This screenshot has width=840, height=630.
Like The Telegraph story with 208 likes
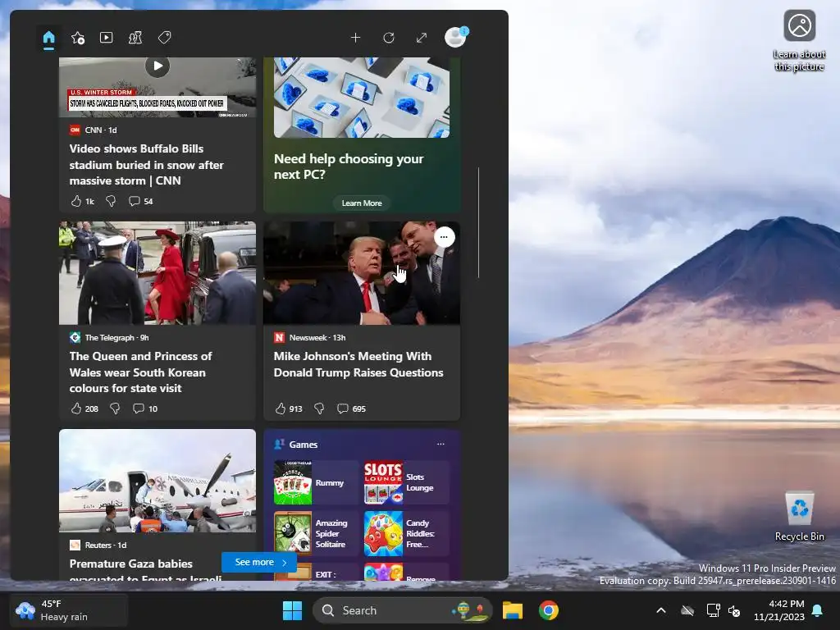(84, 409)
